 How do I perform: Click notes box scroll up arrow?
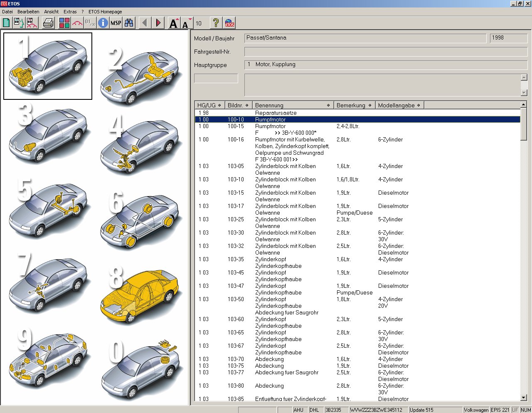coord(524,77)
